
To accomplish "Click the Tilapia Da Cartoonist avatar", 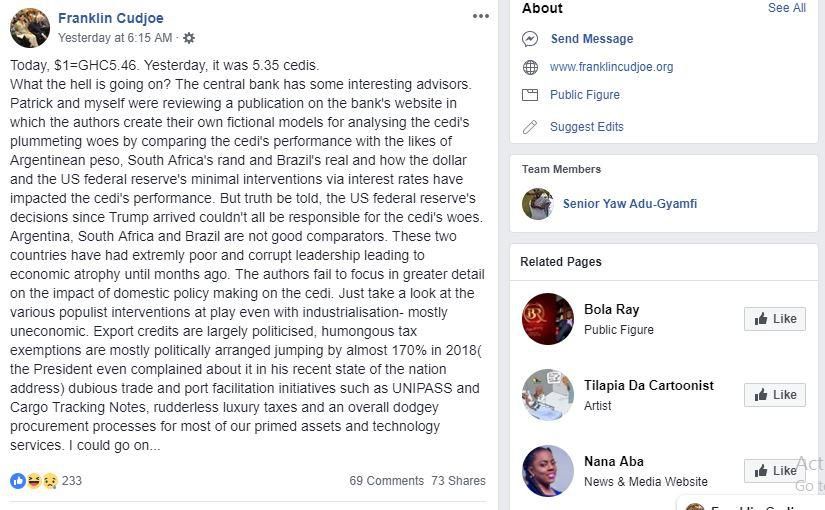I will [548, 395].
